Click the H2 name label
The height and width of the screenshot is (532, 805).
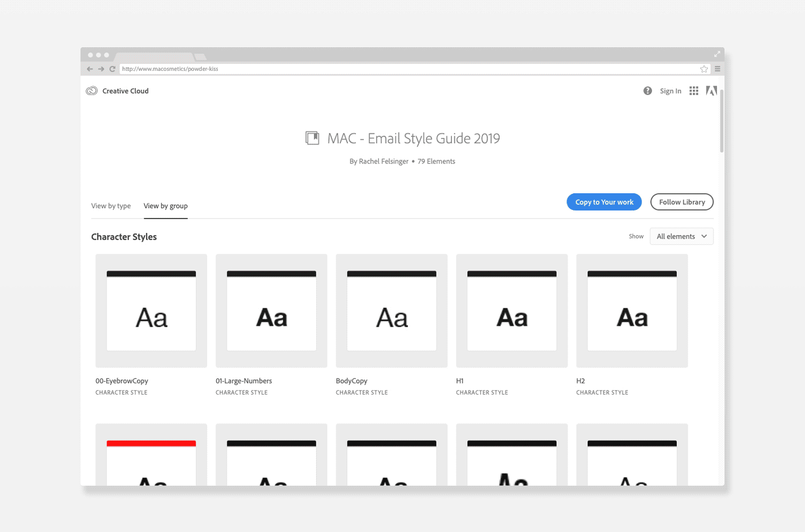click(x=581, y=381)
